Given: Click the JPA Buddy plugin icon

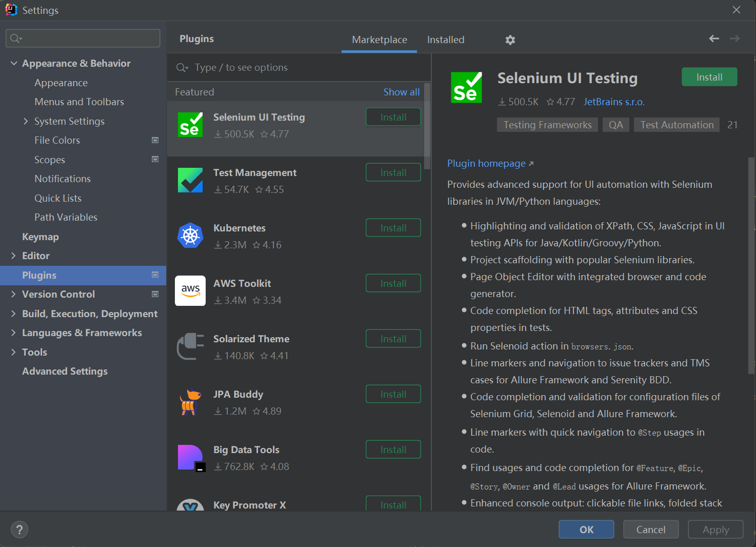Looking at the screenshot, I should (x=190, y=402).
